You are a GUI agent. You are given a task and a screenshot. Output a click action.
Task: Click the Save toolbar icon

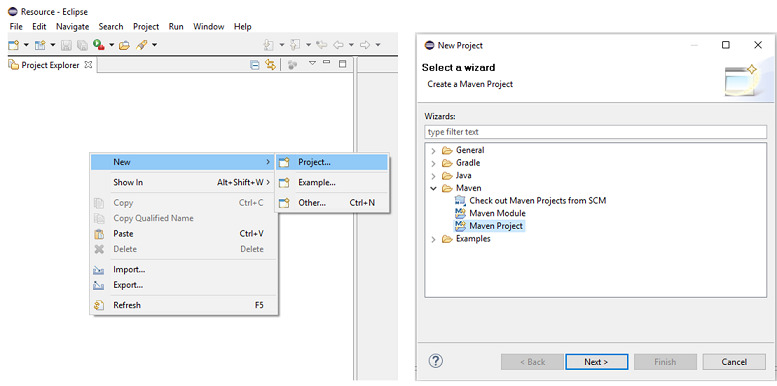(x=66, y=45)
